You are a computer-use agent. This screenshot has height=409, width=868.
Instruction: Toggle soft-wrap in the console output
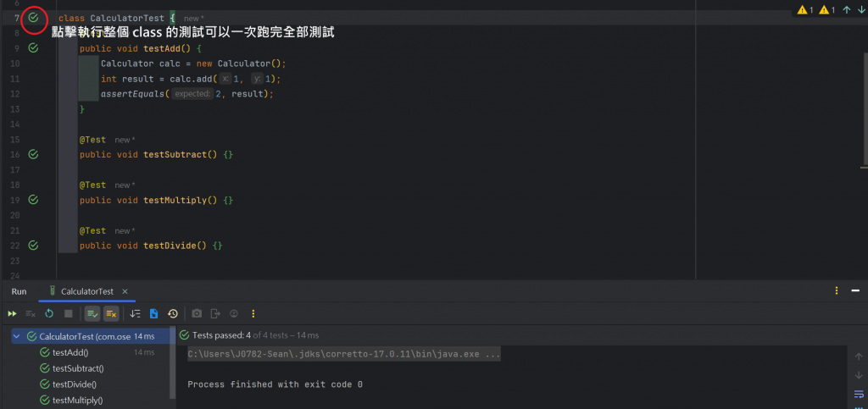859,393
